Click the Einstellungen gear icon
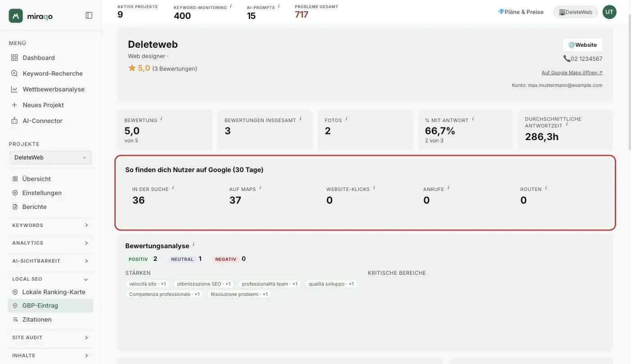 click(x=15, y=193)
